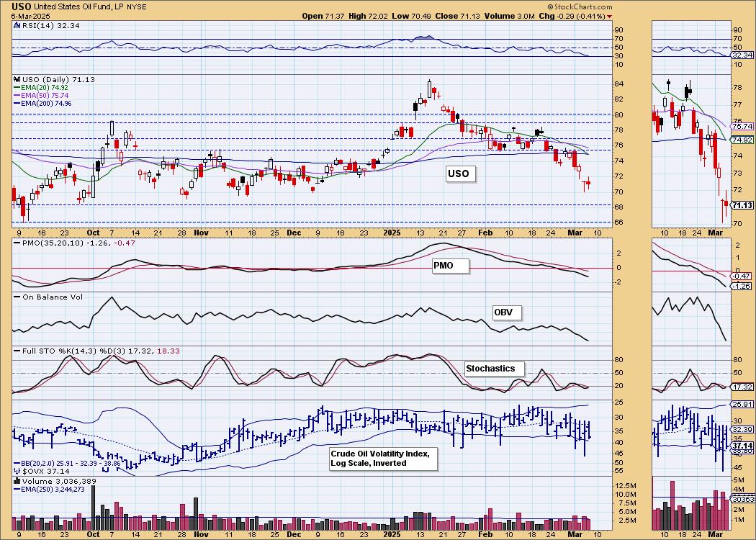The image size is (756, 540).
Task: Click the 2025 year marker on price axis
Action: point(392,233)
